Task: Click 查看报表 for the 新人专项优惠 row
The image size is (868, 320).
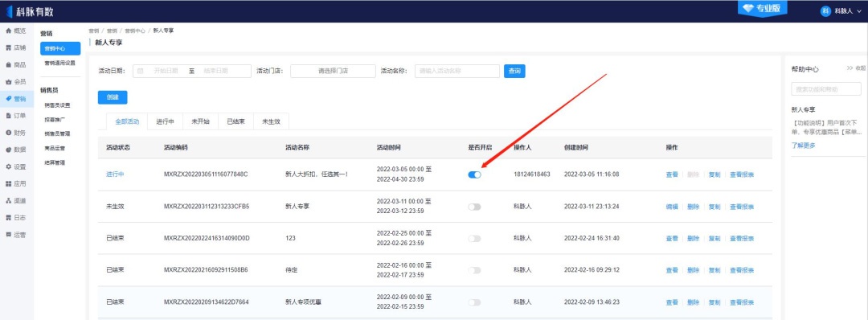Action: click(741, 302)
